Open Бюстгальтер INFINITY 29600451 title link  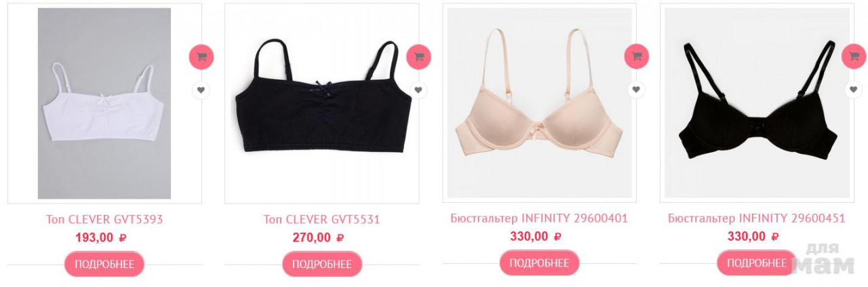click(757, 218)
